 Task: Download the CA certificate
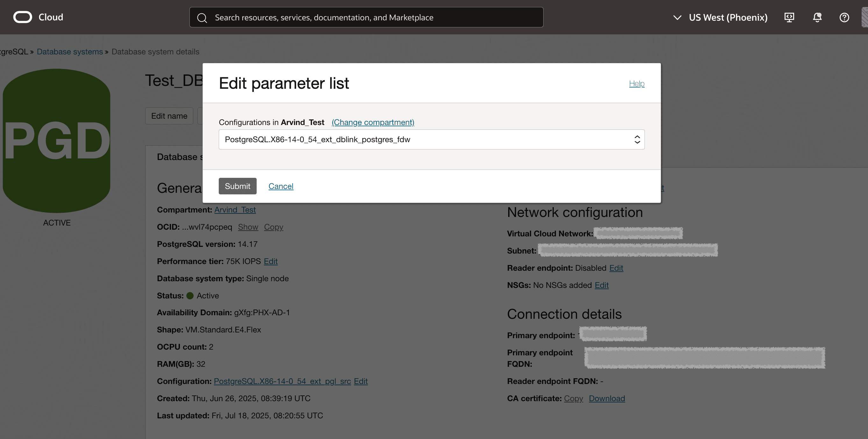(x=607, y=398)
